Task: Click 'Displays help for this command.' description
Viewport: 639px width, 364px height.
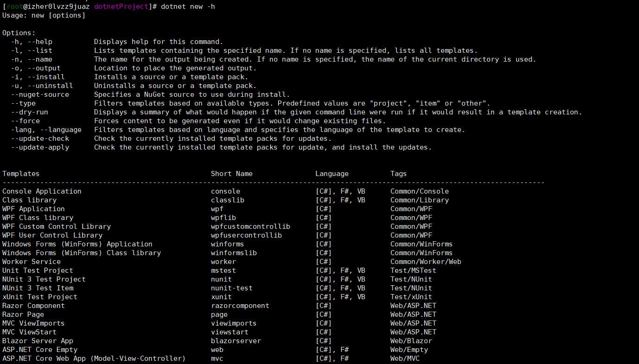Action: (x=159, y=42)
